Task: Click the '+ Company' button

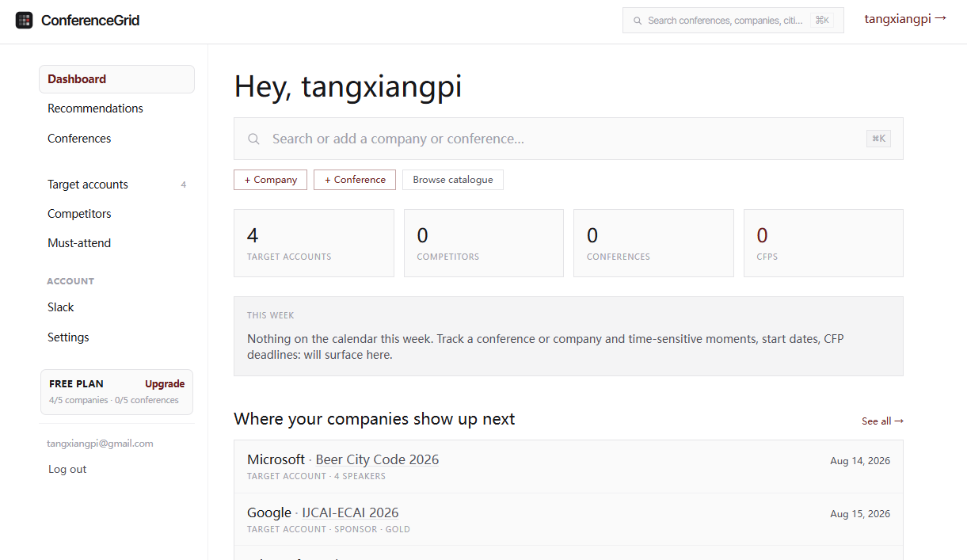Action: pos(270,180)
